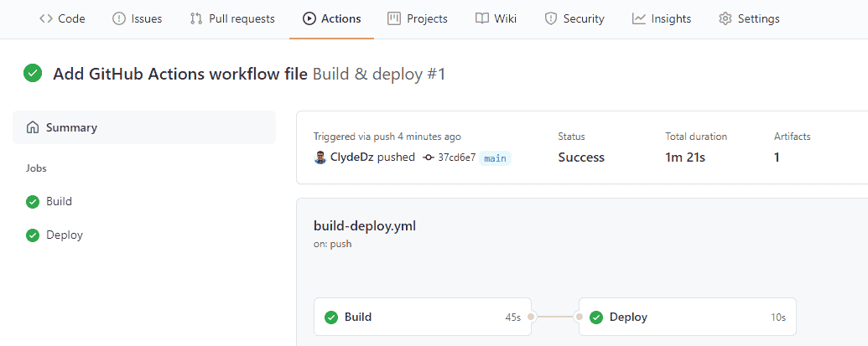Open the Pull requests tab

232,18
